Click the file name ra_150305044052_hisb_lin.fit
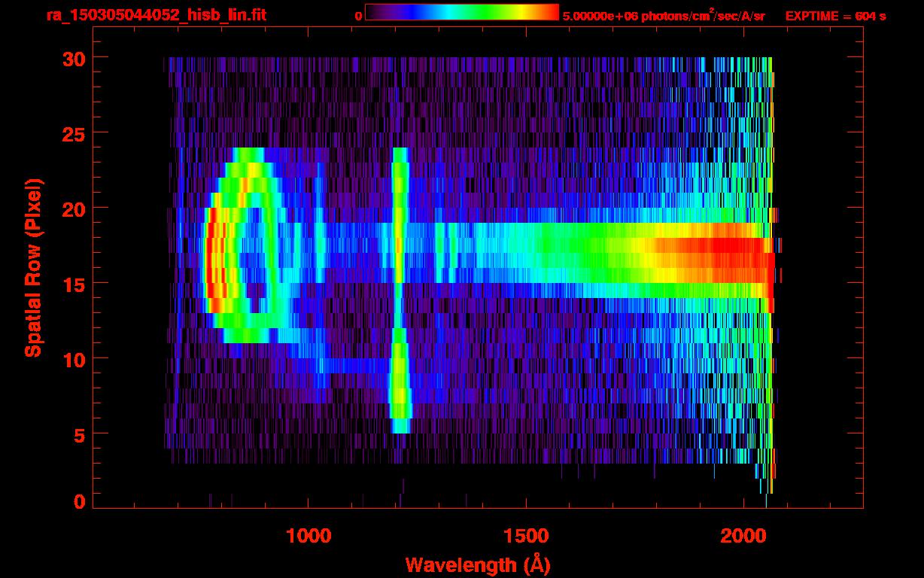924x578 pixels. (156, 15)
